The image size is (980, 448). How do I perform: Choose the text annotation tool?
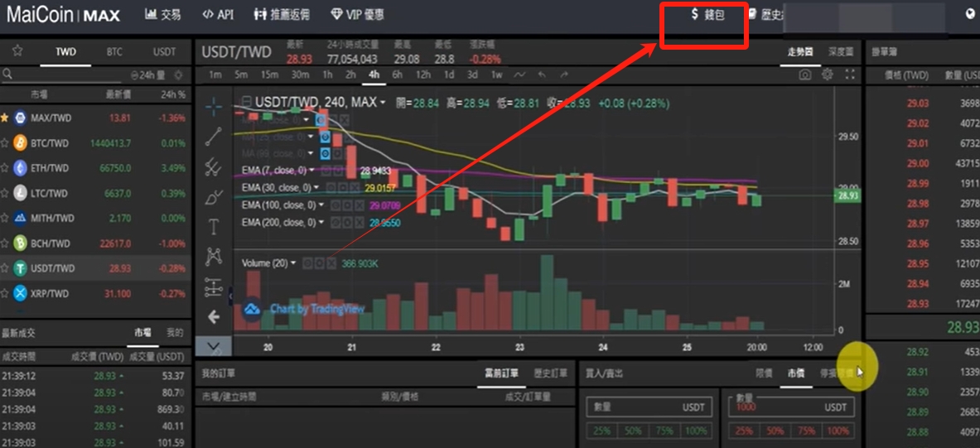click(214, 226)
